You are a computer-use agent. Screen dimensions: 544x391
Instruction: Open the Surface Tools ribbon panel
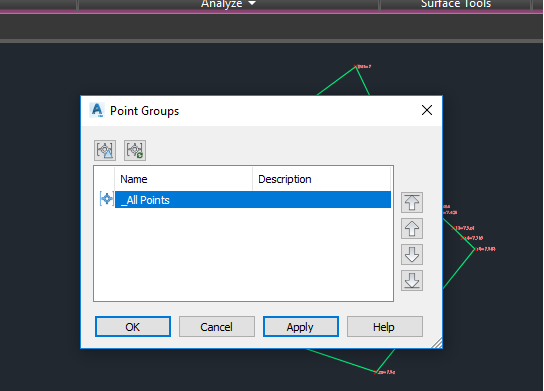456,4
